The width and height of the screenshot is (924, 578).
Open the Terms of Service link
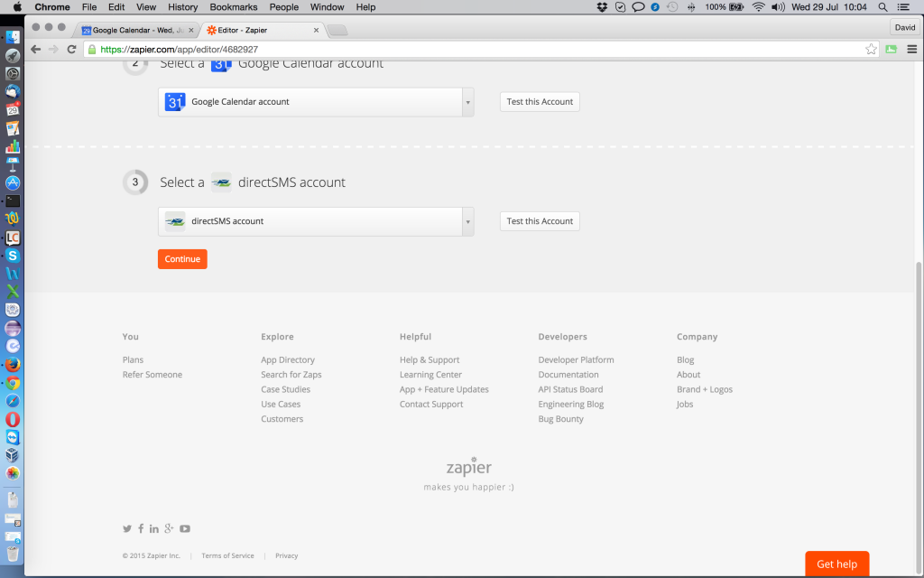coord(227,555)
